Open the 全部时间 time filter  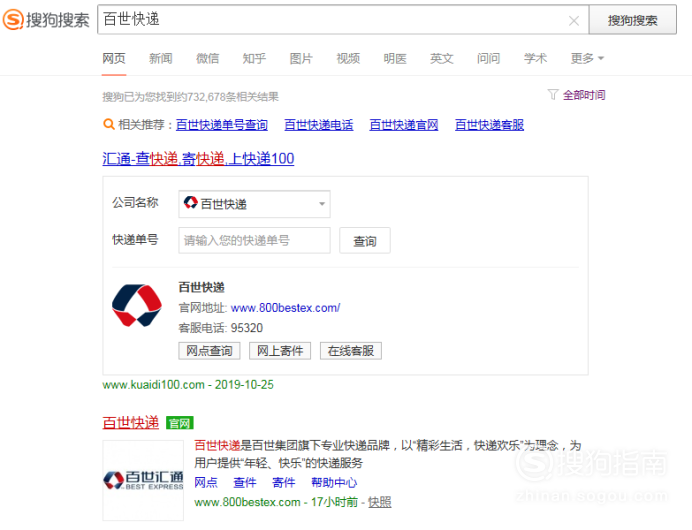pyautogui.click(x=584, y=95)
